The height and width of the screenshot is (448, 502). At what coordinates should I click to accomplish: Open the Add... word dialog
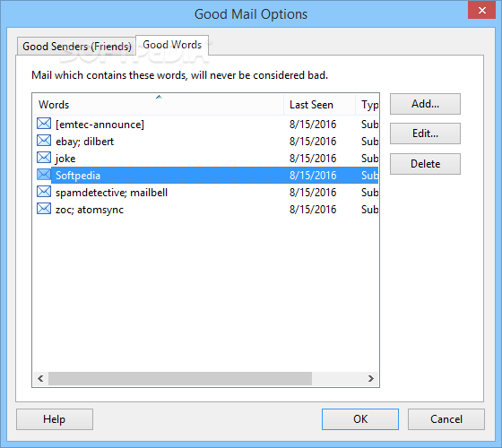pyautogui.click(x=425, y=104)
